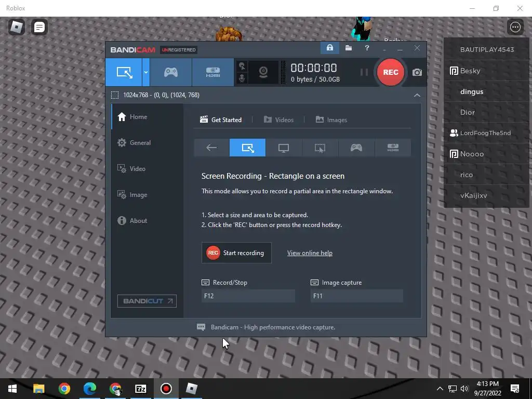Open Home section in Bandicam sidebar
The height and width of the screenshot is (399, 532).
(147, 117)
